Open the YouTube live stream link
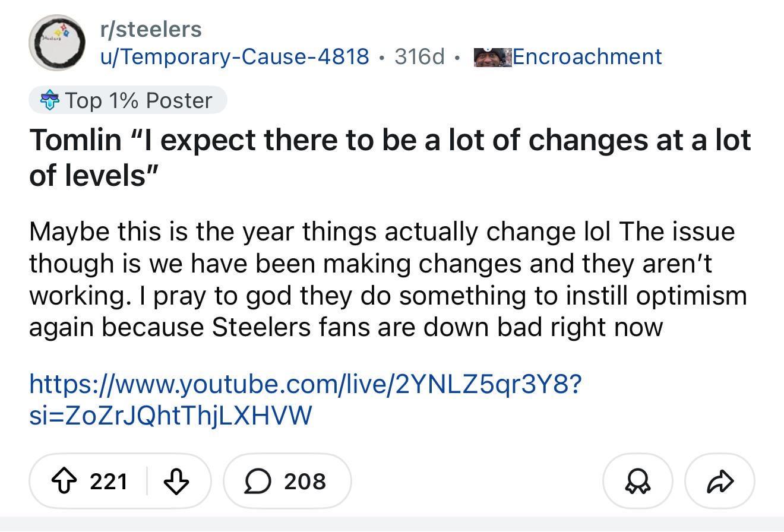Viewport: 784px width, 532px height. [297, 384]
